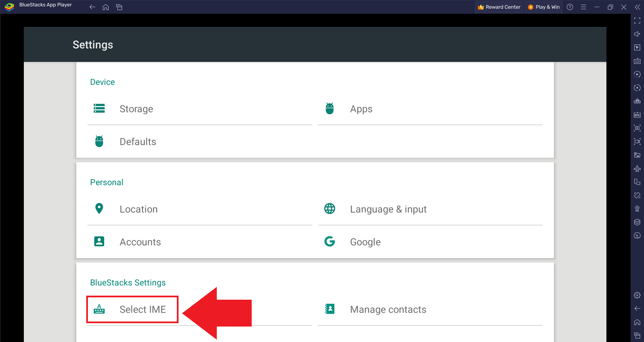The height and width of the screenshot is (342, 644).
Task: Click the Device section header
Action: tap(102, 82)
